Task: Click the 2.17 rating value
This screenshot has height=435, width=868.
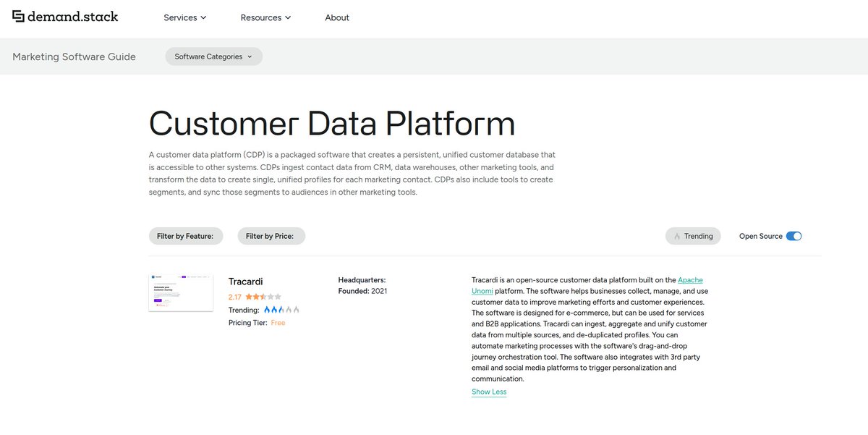Action: [x=235, y=297]
